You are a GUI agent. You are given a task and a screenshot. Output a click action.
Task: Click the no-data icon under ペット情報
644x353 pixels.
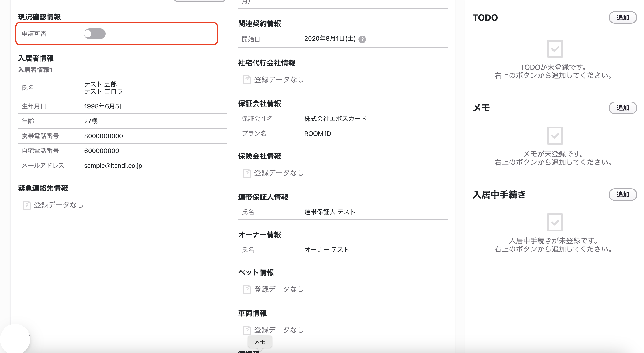coord(247,289)
